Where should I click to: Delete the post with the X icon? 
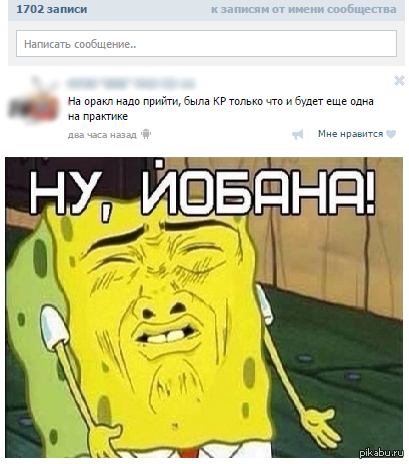pyautogui.click(x=399, y=81)
